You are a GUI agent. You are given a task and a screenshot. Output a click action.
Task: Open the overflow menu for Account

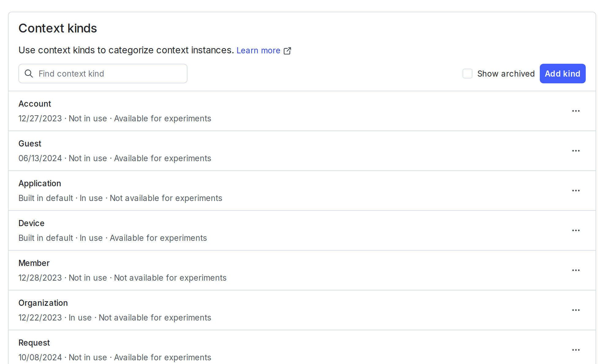point(576,111)
